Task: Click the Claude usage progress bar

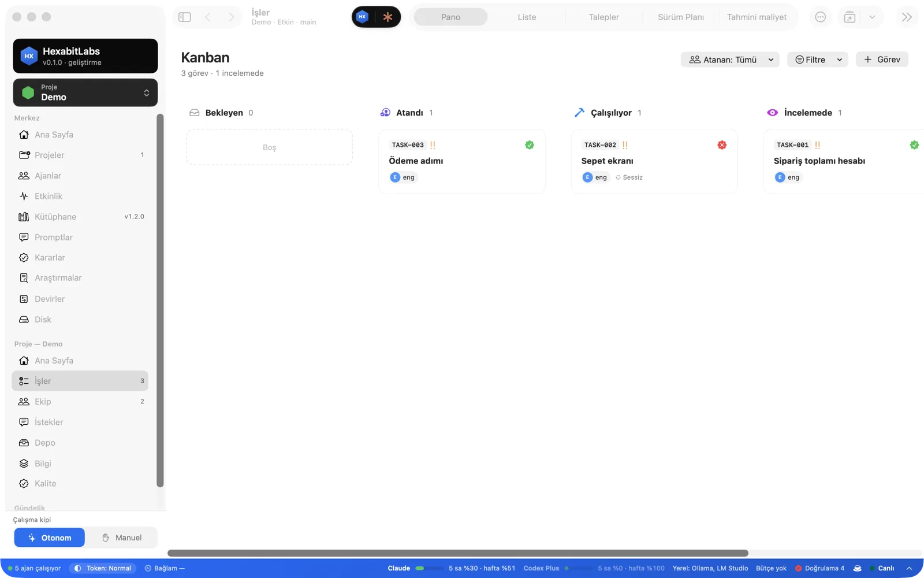Action: (429, 568)
